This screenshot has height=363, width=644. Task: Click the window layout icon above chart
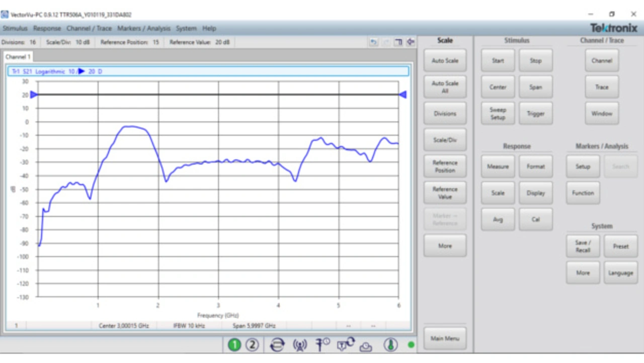(x=398, y=42)
